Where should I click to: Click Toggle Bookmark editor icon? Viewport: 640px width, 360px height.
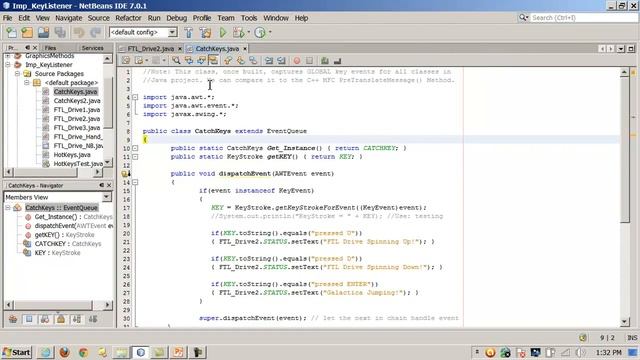(253, 60)
